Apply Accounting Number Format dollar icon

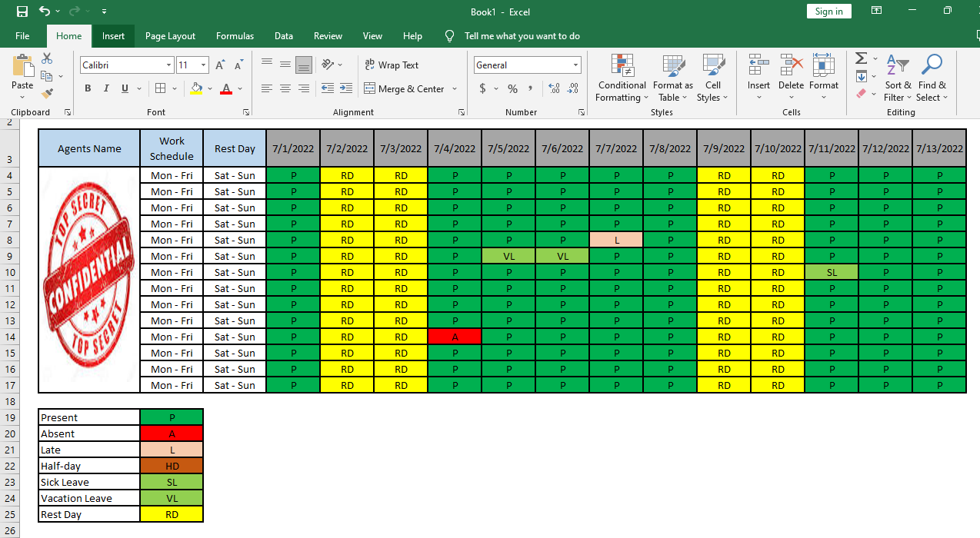(483, 88)
